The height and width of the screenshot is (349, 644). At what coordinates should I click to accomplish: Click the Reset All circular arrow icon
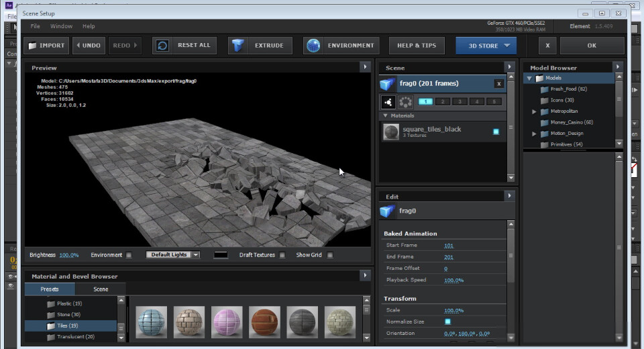(x=162, y=46)
